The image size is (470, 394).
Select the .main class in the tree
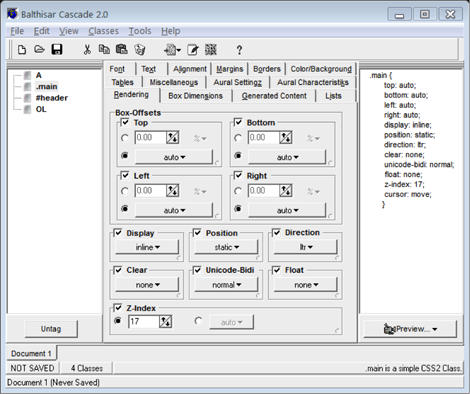point(47,87)
